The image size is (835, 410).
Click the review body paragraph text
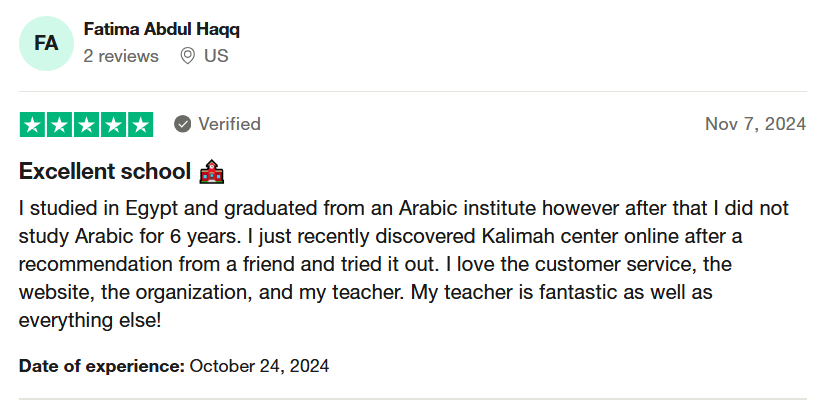[x=404, y=264]
